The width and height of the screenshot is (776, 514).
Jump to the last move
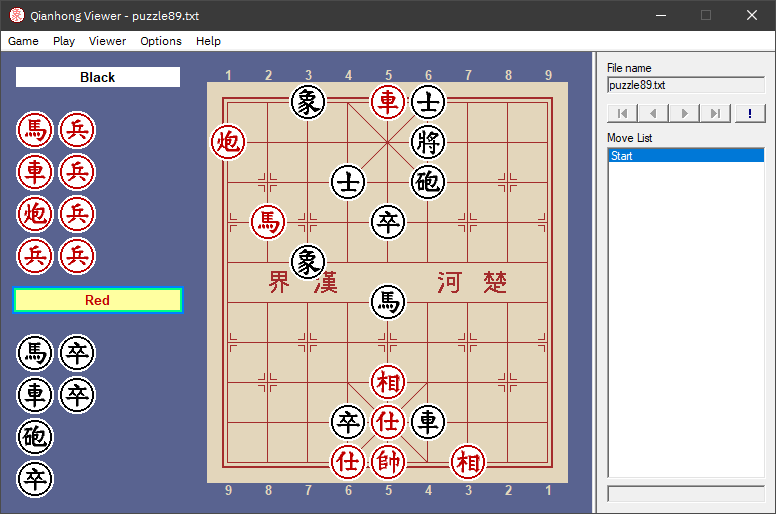pos(715,114)
